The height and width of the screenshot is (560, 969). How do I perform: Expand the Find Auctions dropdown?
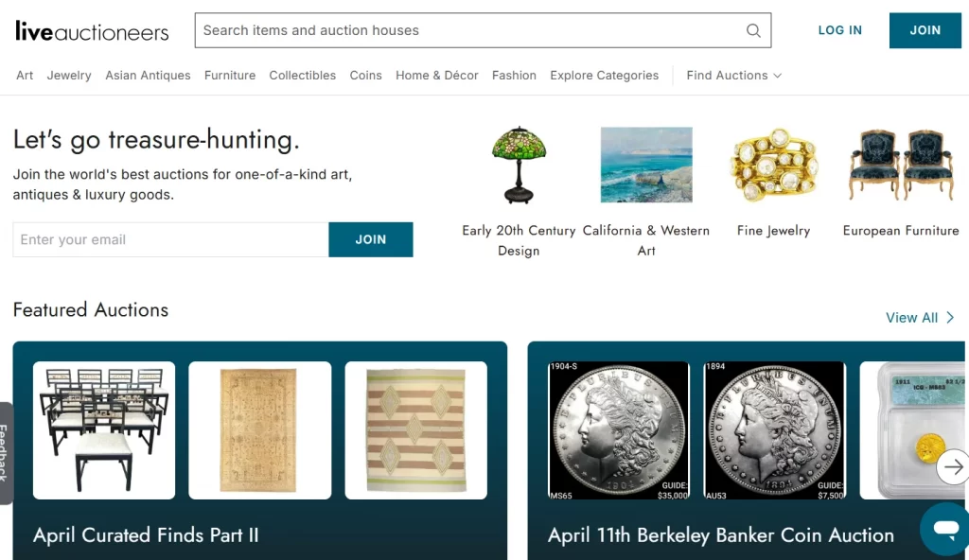[x=733, y=76]
